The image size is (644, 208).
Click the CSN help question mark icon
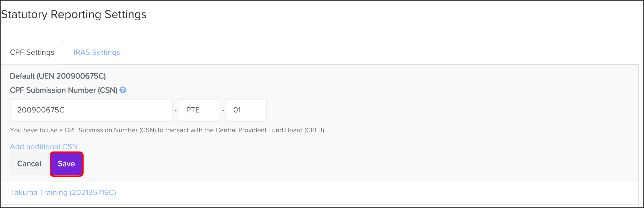tap(123, 90)
